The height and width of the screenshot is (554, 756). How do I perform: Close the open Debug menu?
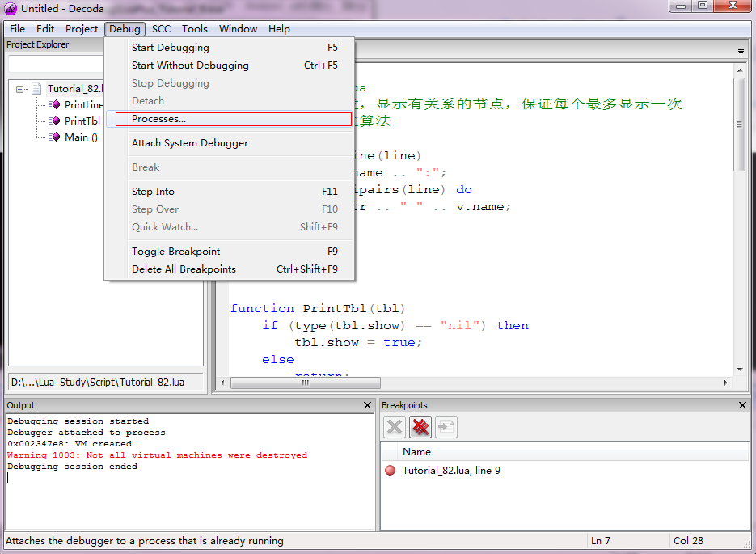(x=125, y=29)
